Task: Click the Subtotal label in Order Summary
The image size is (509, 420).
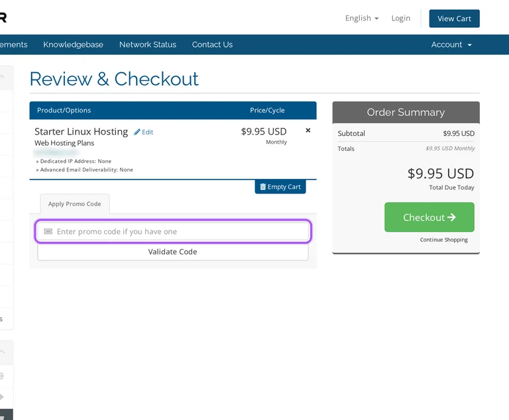Action: 351,133
